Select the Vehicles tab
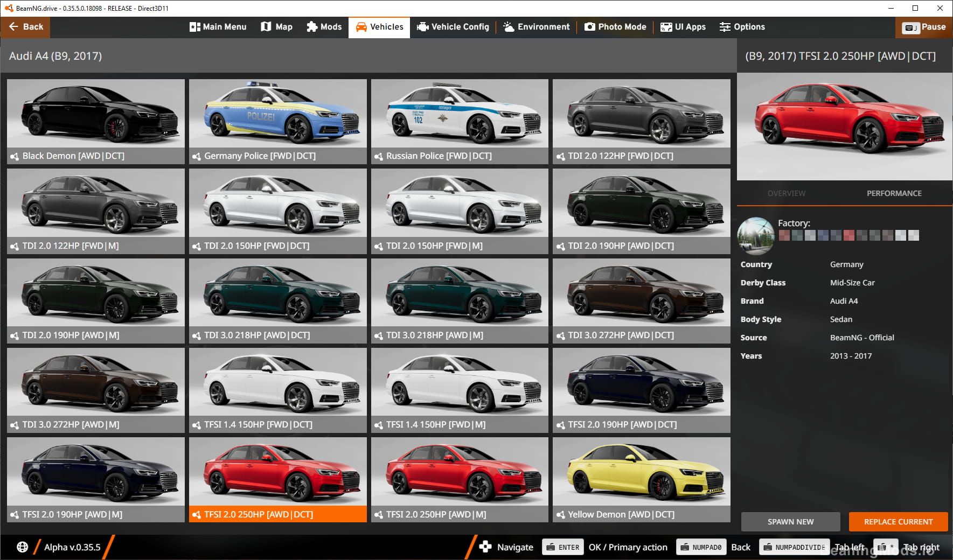The width and height of the screenshot is (953, 560). click(379, 27)
